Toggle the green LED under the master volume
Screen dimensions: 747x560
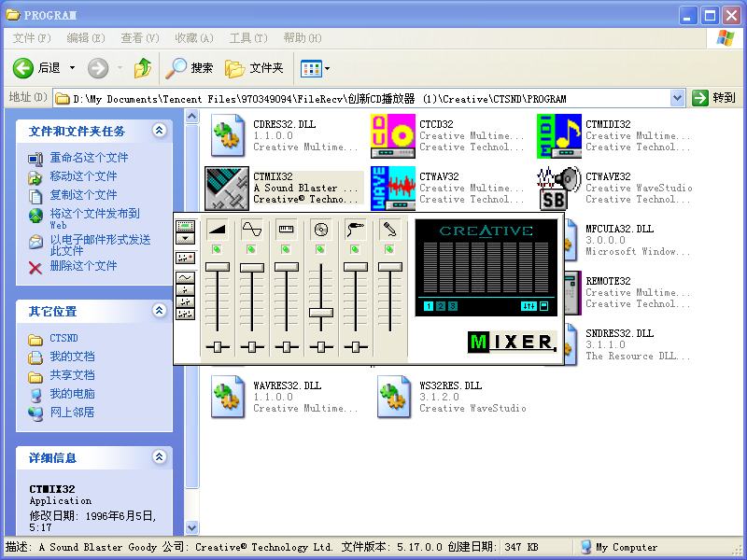click(218, 249)
